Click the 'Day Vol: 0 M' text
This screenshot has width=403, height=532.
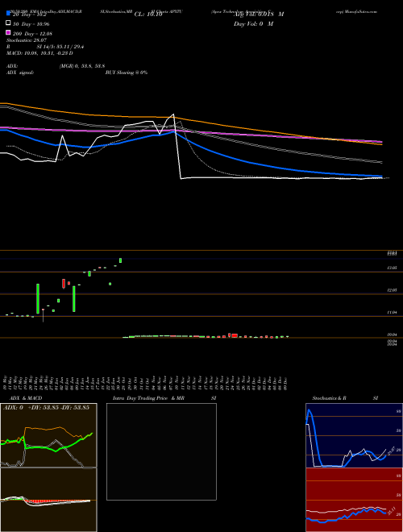pos(253,23)
